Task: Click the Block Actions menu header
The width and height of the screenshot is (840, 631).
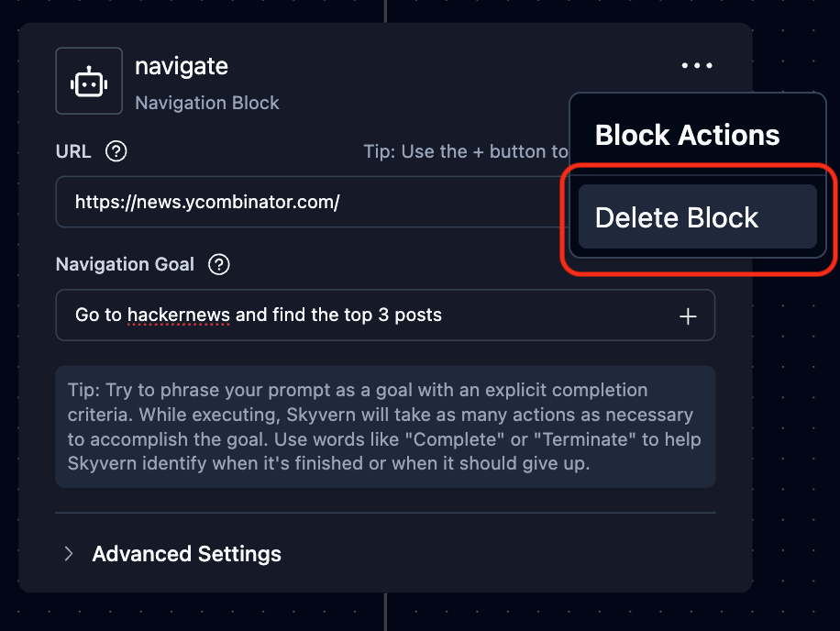Action: (x=687, y=136)
